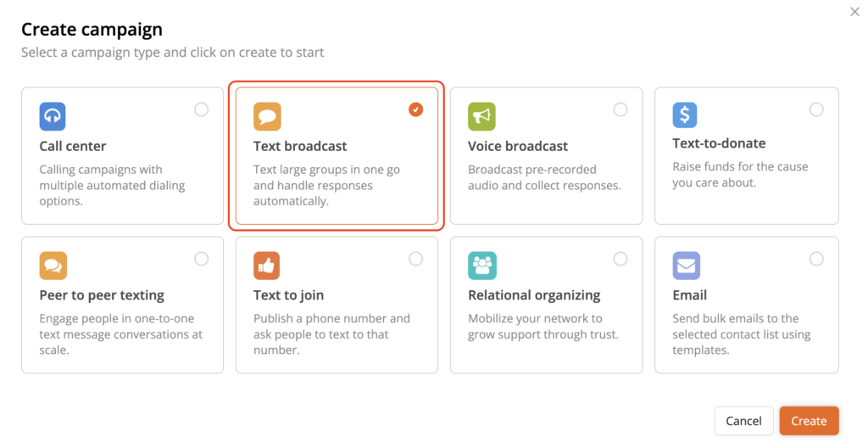
Task: Click the Email envelope icon
Action: point(686,266)
